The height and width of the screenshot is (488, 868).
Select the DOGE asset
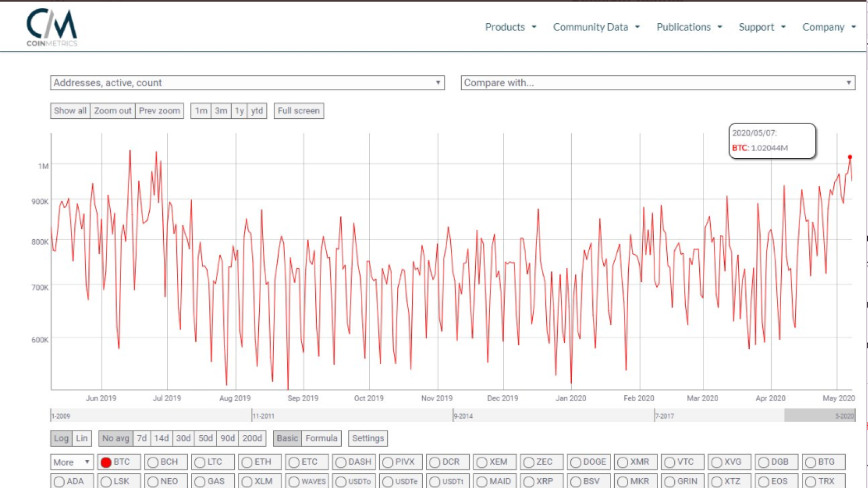[589, 462]
